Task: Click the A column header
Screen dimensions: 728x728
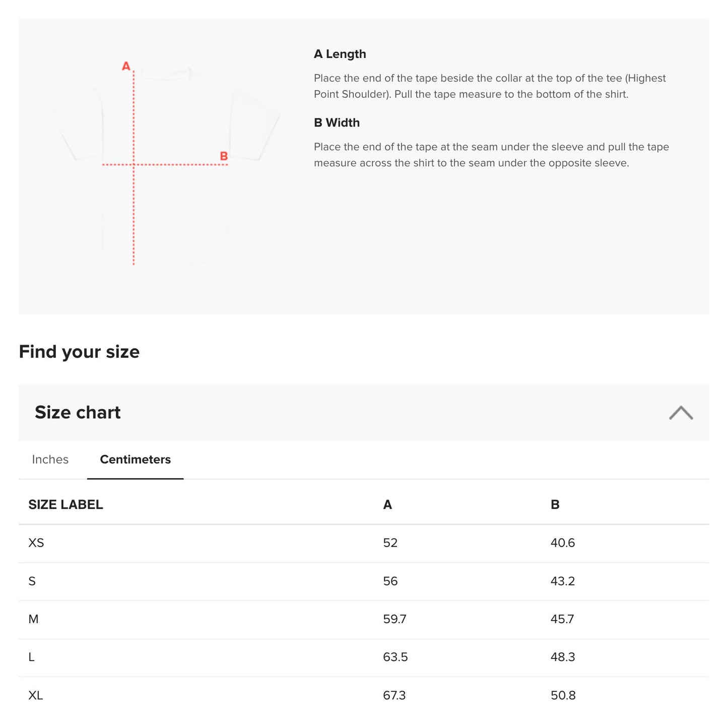Action: click(x=387, y=504)
